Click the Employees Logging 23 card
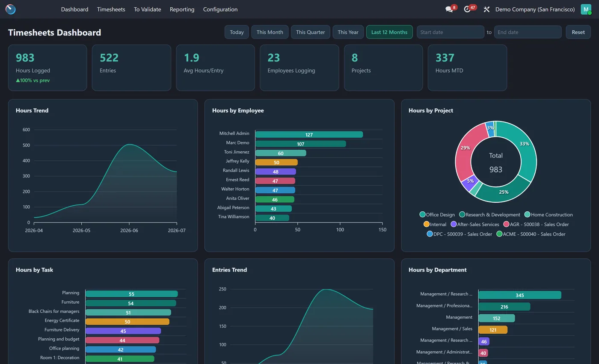The width and height of the screenshot is (599, 364). pos(299,68)
